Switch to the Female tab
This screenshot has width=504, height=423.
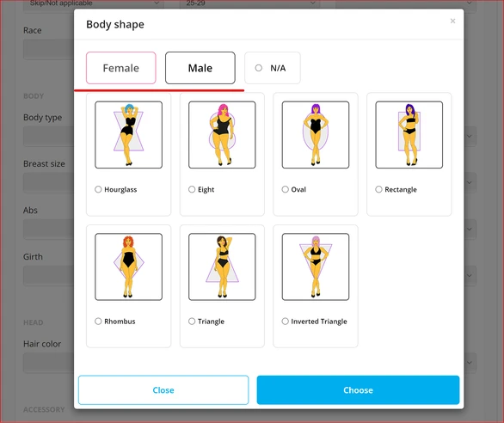(121, 68)
